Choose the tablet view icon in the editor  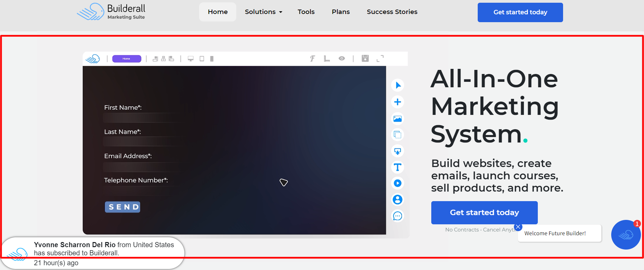[202, 59]
